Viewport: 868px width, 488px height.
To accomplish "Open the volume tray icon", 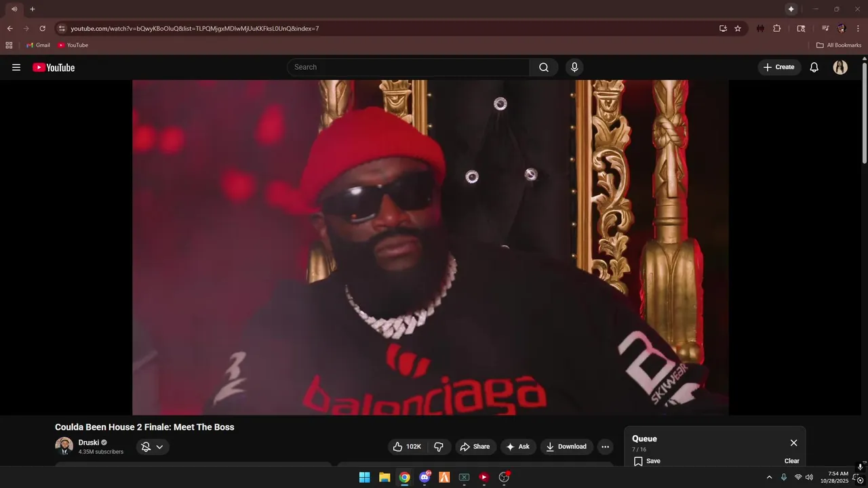I will (809, 477).
